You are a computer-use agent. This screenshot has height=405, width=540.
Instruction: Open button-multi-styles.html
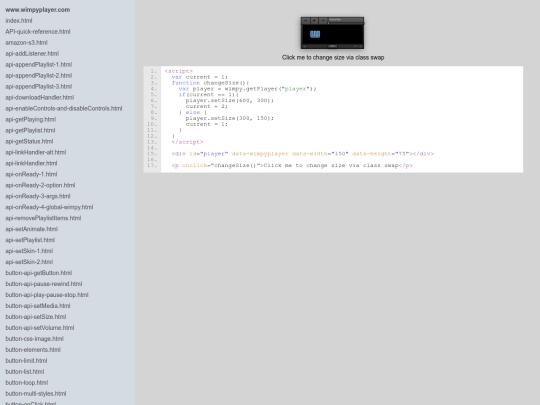coord(36,394)
